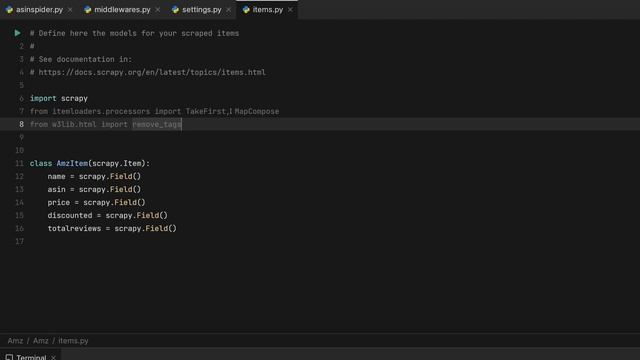Close the asinspider.py tab
Image resolution: width=640 pixels, height=360 pixels.
click(x=70, y=9)
